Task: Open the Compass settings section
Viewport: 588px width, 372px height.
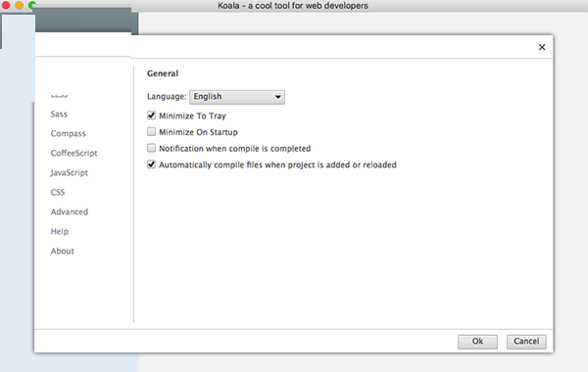Action: point(69,134)
